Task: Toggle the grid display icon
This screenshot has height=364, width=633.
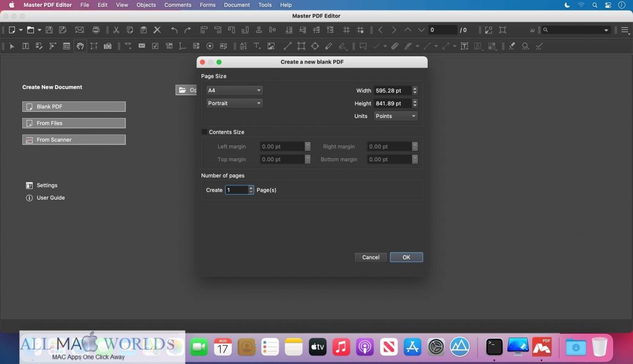Action: point(346,30)
